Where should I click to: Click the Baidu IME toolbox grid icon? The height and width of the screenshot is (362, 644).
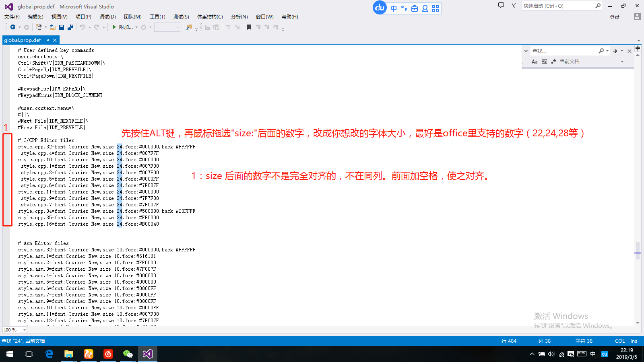436,8
